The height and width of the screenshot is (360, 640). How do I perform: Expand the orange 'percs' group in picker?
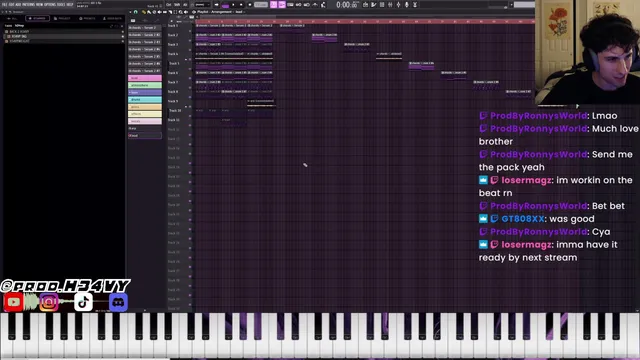[x=145, y=107]
